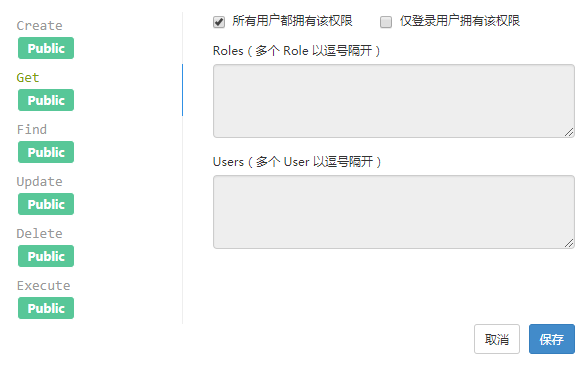Click the Public badge under Create
This screenshot has height=366, width=587.
click(x=46, y=48)
